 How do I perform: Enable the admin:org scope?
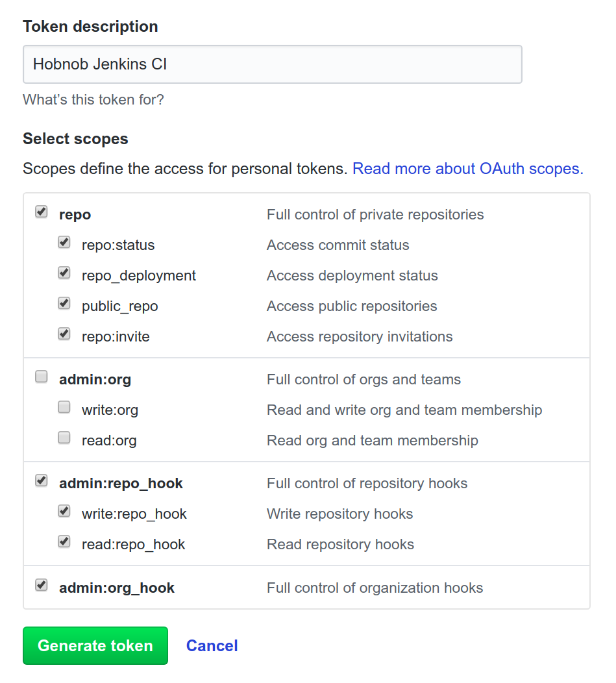(42, 377)
